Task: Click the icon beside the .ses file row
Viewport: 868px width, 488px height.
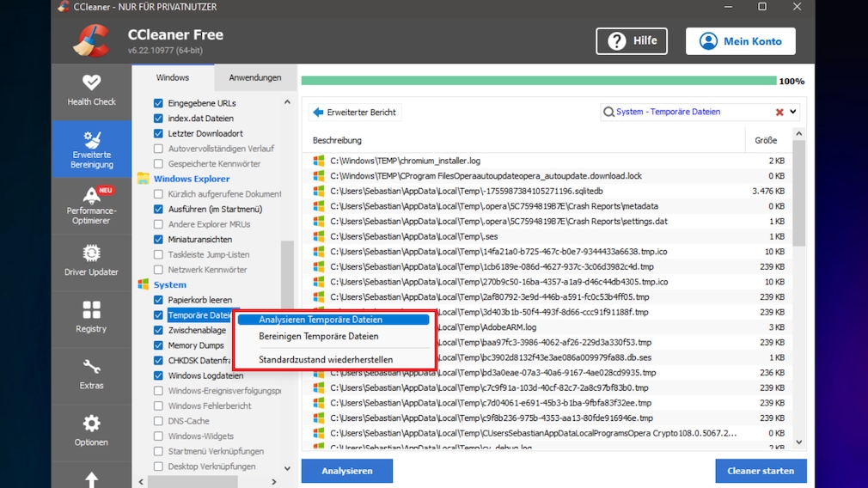Action: pyautogui.click(x=319, y=236)
